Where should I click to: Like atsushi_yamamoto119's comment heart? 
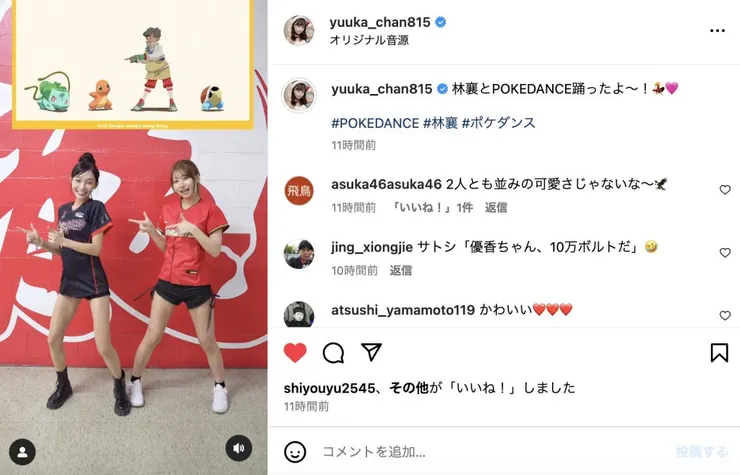(725, 315)
